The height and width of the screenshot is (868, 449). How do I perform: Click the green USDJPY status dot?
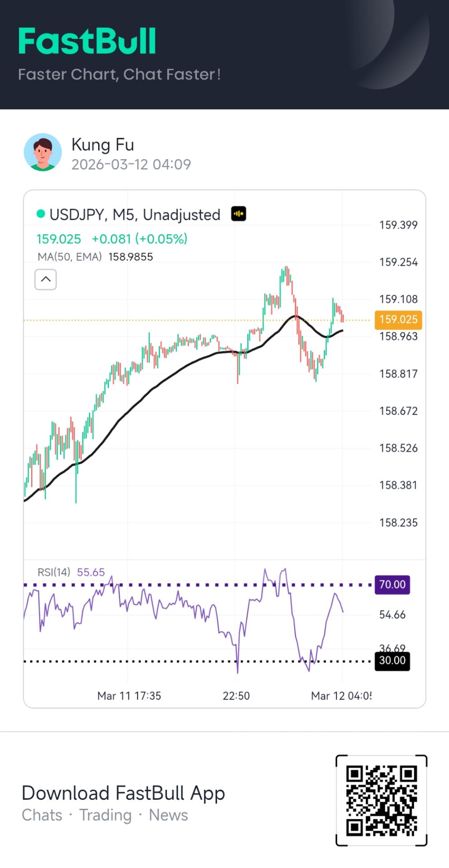[41, 214]
